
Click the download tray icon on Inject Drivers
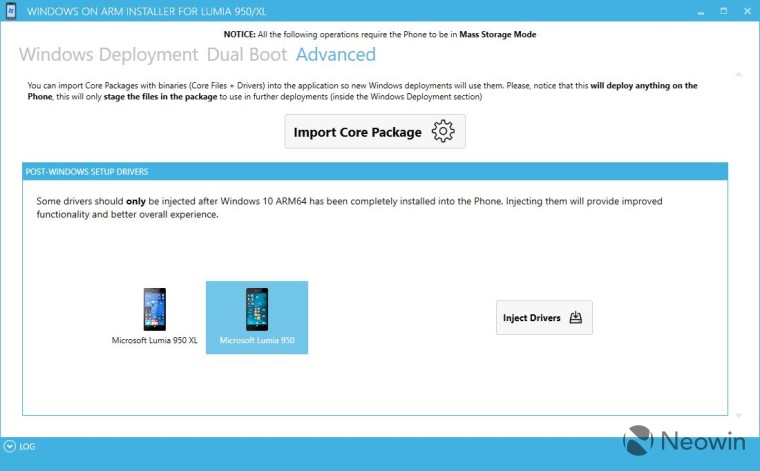tap(575, 317)
